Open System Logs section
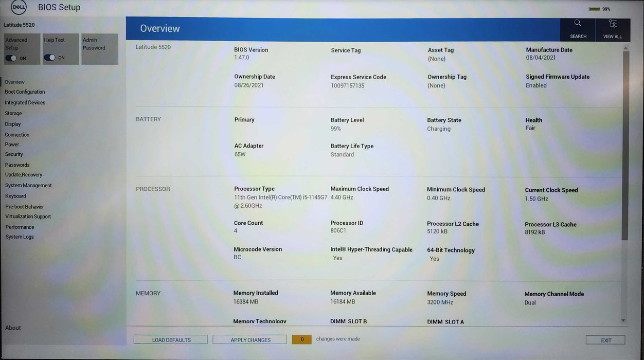644x360 pixels. (x=20, y=237)
